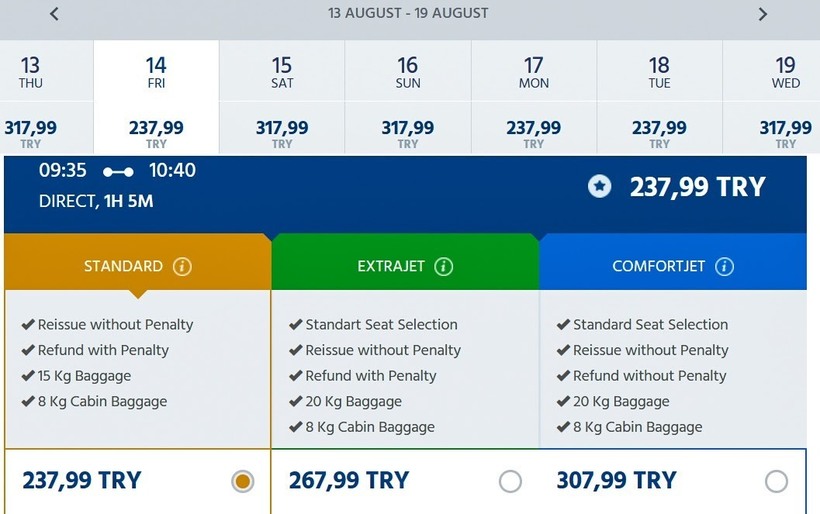Screen dimensions: 820x514
Task: Click the ExtraJet fare header
Action: pyautogui.click(x=391, y=266)
